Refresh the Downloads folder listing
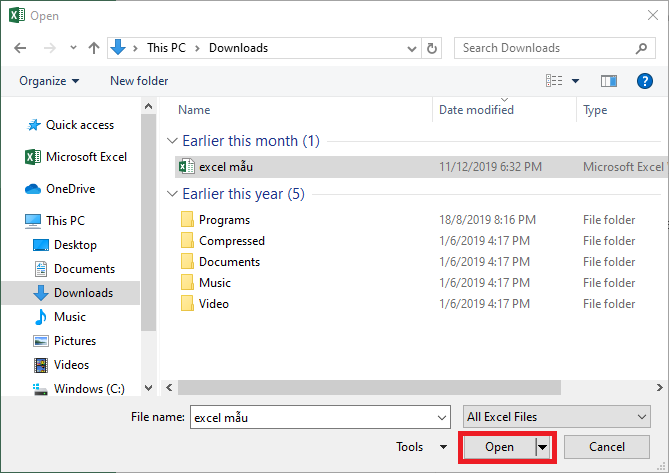Viewport: 669px width, 473px height. (432, 48)
